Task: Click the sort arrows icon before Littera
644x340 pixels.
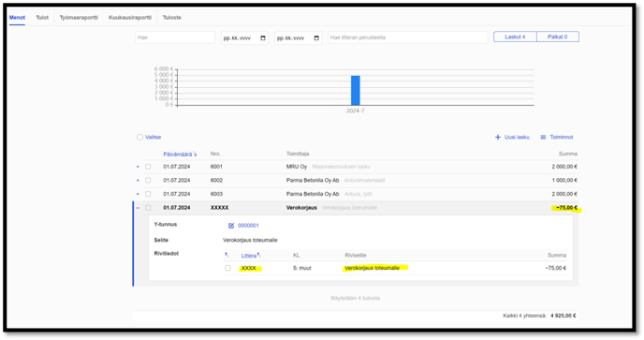Action: tap(227, 256)
